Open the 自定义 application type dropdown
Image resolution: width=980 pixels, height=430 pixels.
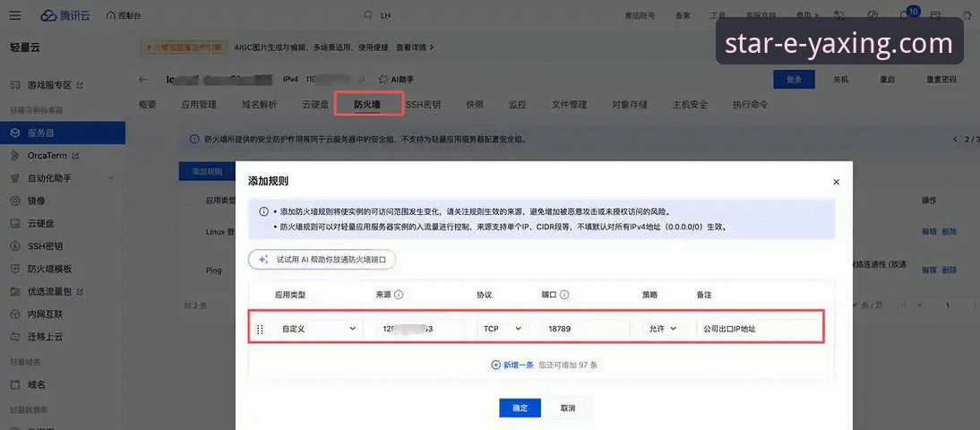pyautogui.click(x=317, y=329)
